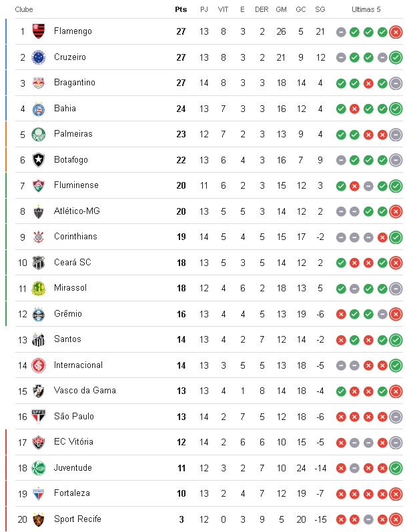Sort table by Pts column header
Viewport: 413px width, 532px height.
(181, 9)
